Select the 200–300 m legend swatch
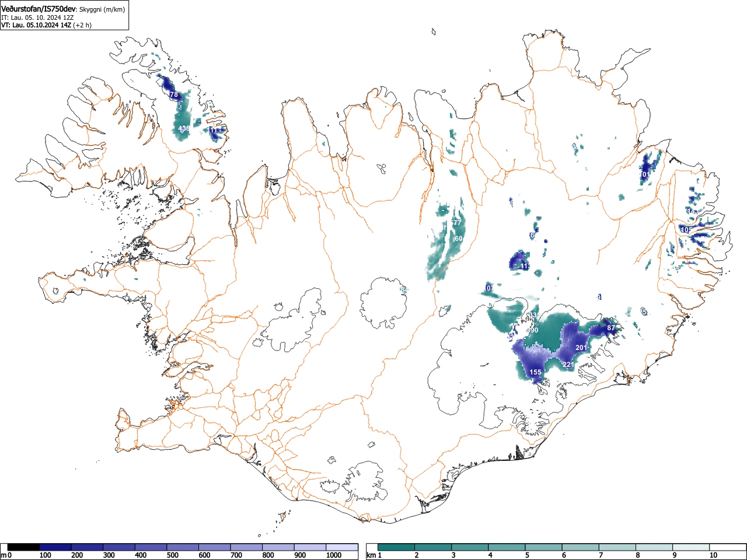This screenshot has width=747, height=560. tap(88, 547)
